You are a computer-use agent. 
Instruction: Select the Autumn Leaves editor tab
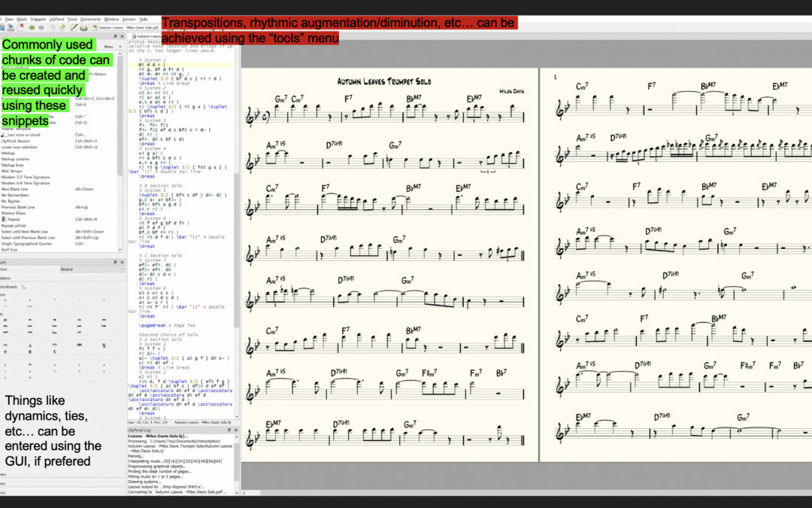pyautogui.click(x=147, y=36)
